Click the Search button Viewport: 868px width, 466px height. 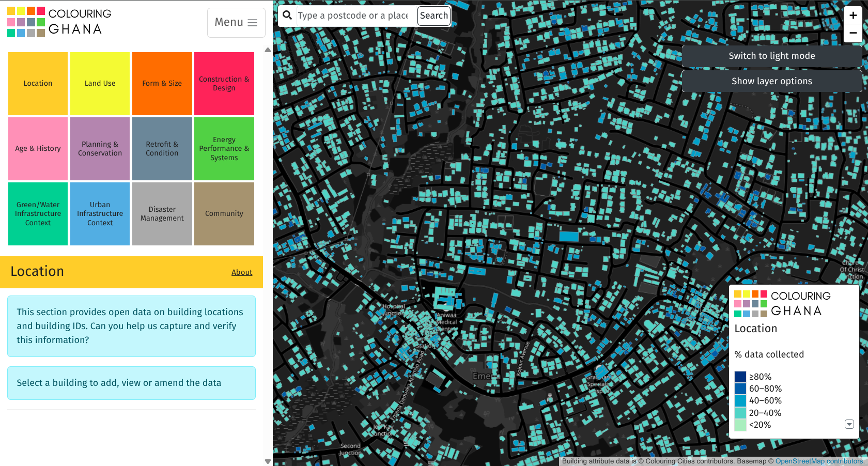coord(434,15)
